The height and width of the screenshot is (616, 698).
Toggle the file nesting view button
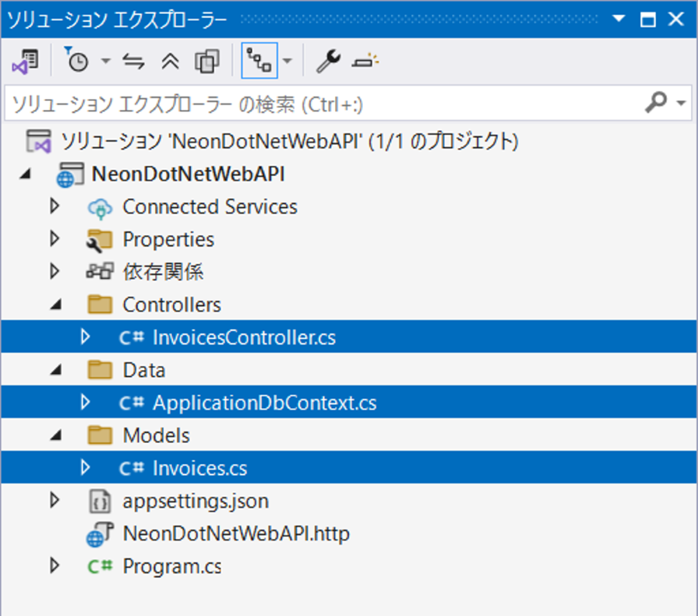pyautogui.click(x=259, y=61)
